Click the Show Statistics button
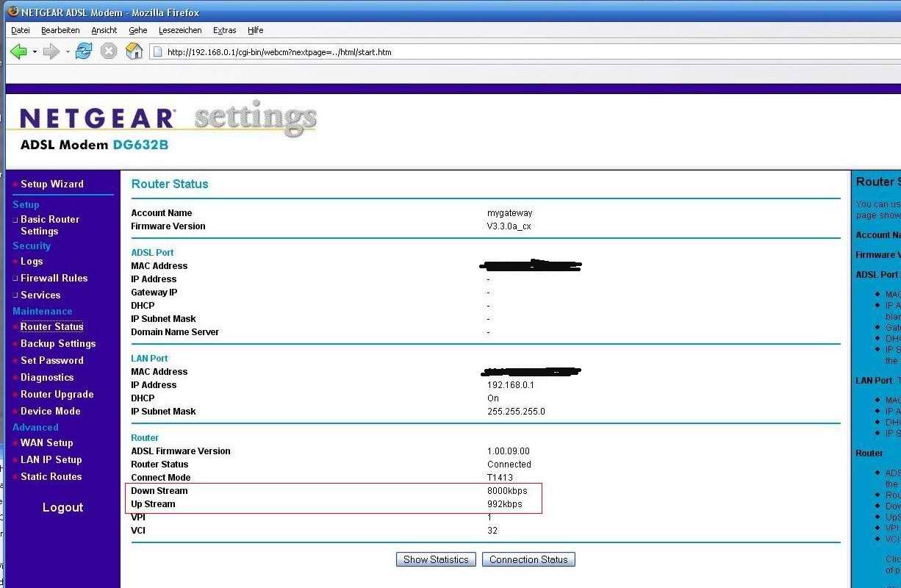Image resolution: width=901 pixels, height=588 pixels. (x=436, y=559)
